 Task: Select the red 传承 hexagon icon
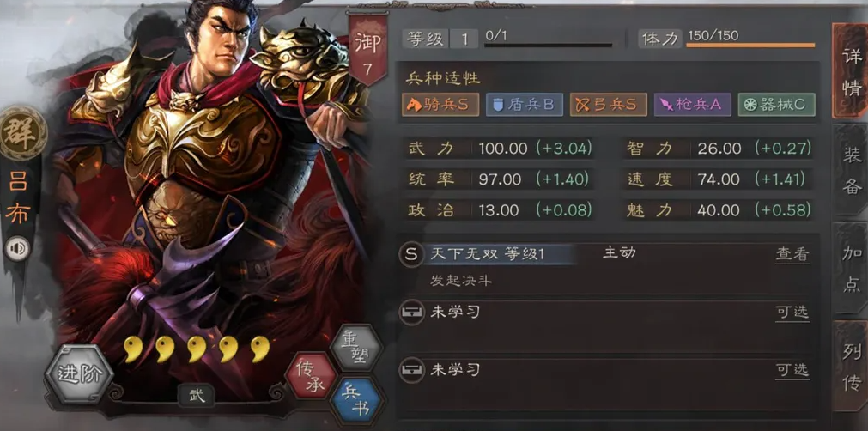pos(310,376)
